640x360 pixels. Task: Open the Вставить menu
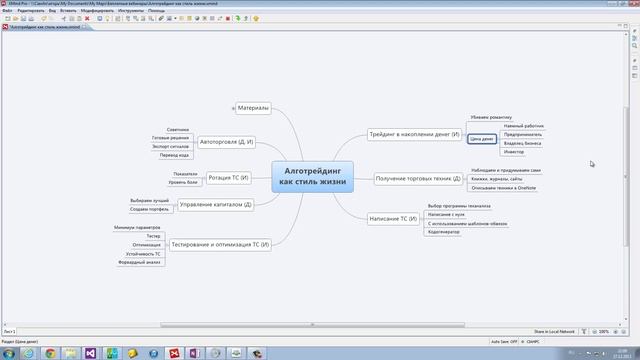(68, 11)
